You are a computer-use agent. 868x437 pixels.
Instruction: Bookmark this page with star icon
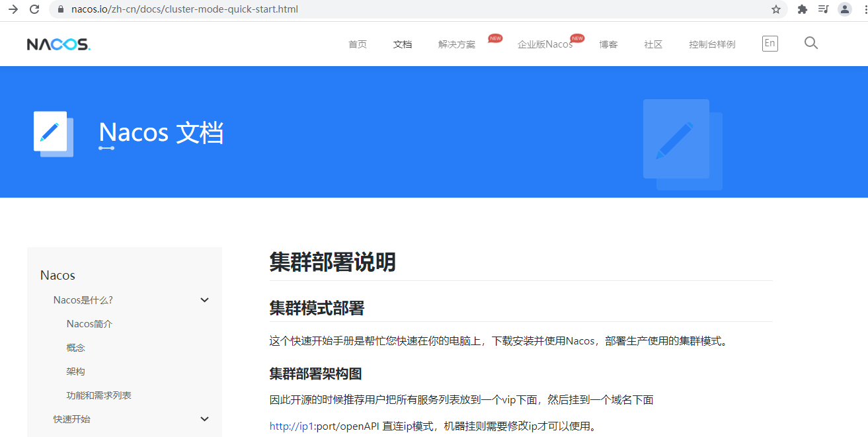tap(776, 9)
